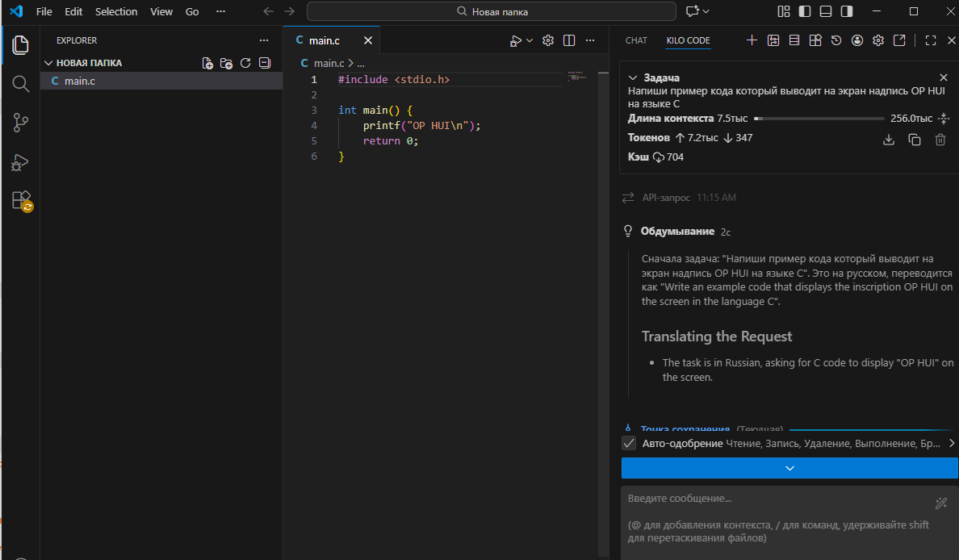Start a new Kilo Code task
959x560 pixels.
752,40
